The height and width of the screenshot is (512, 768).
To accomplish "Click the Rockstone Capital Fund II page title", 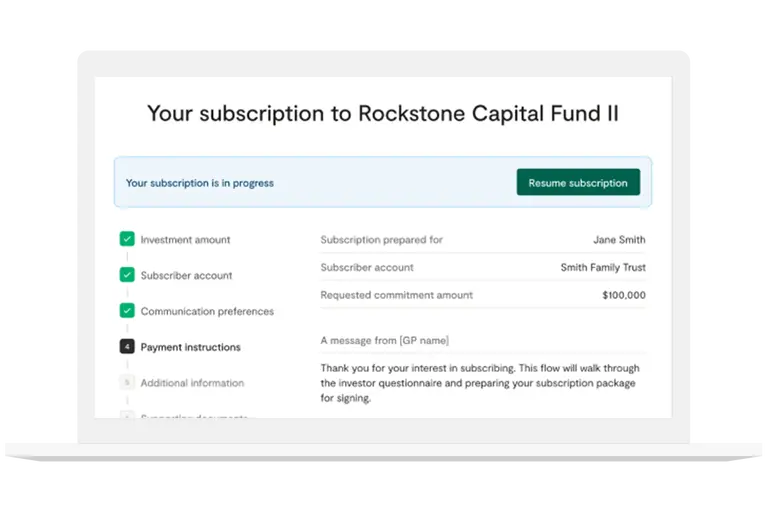I will 383,113.
